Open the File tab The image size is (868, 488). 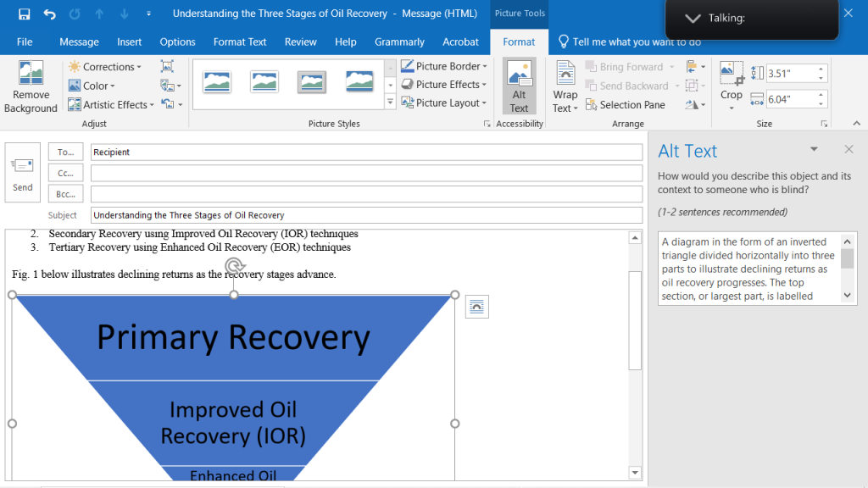25,42
